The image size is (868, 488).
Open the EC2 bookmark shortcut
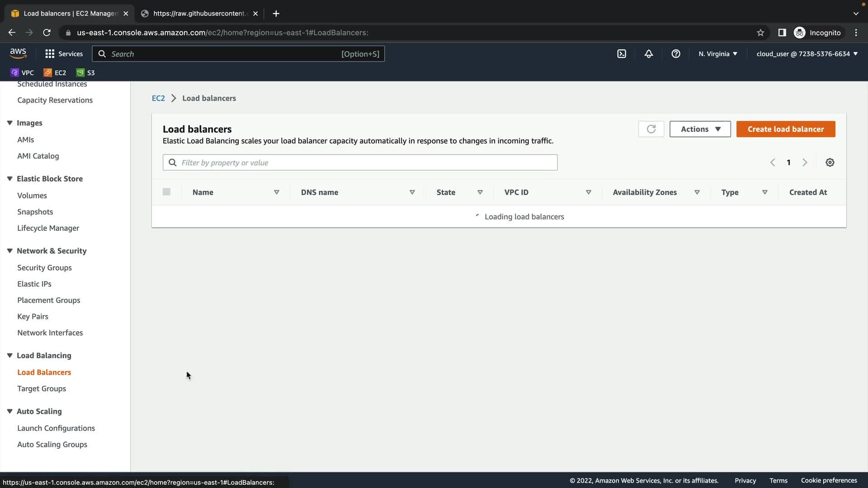55,73
